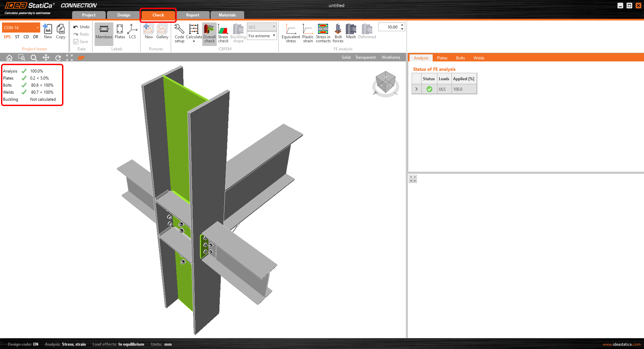This screenshot has width=644, height=349.
Task: Display Bolt forces in the model
Action: click(338, 33)
